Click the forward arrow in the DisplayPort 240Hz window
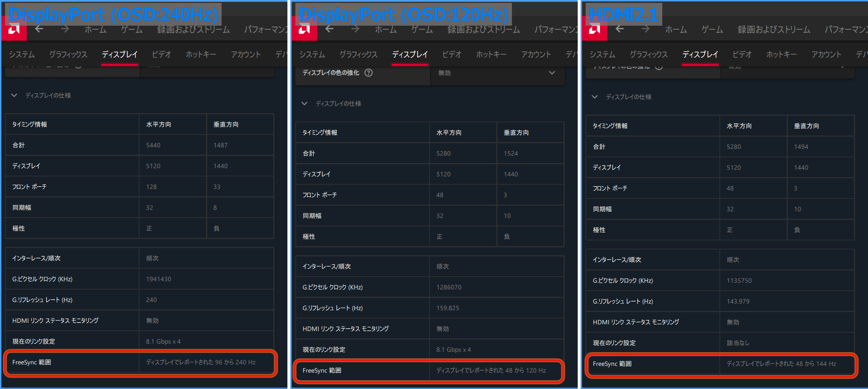Viewport: 868px width, 389px height. [65, 29]
